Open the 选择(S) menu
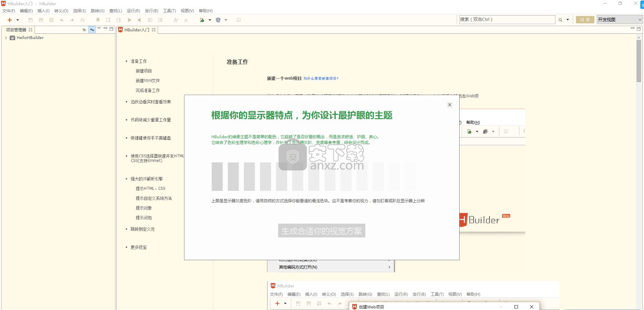 [x=79, y=11]
